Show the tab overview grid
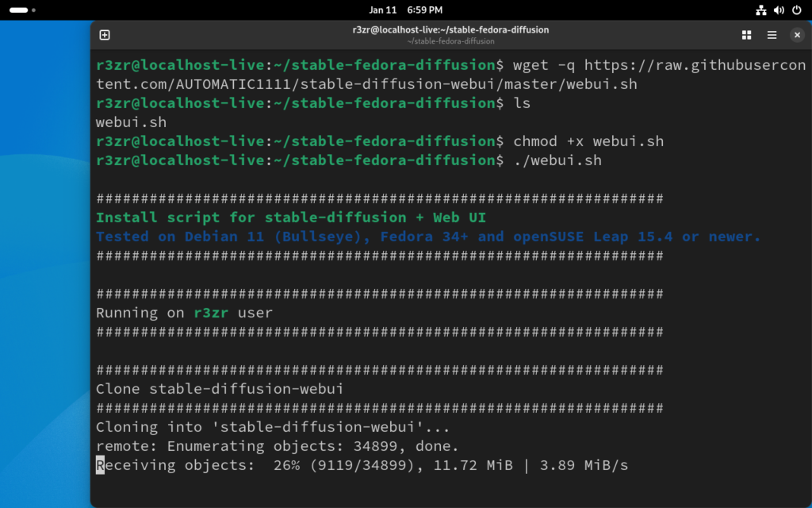Viewport: 812px width, 508px height. pos(746,35)
